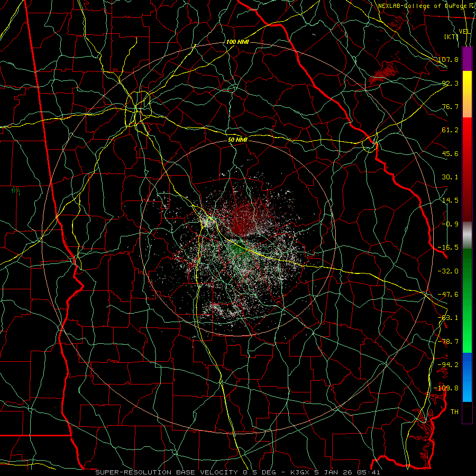Click the blue segment of velocity color bar
Viewport: 476px width, 476px height.
tap(467, 377)
